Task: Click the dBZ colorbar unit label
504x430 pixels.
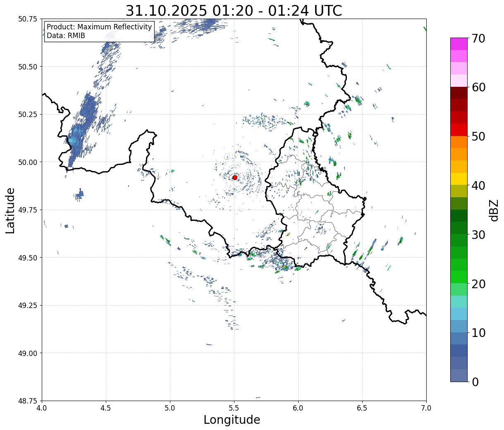Action: (x=494, y=210)
